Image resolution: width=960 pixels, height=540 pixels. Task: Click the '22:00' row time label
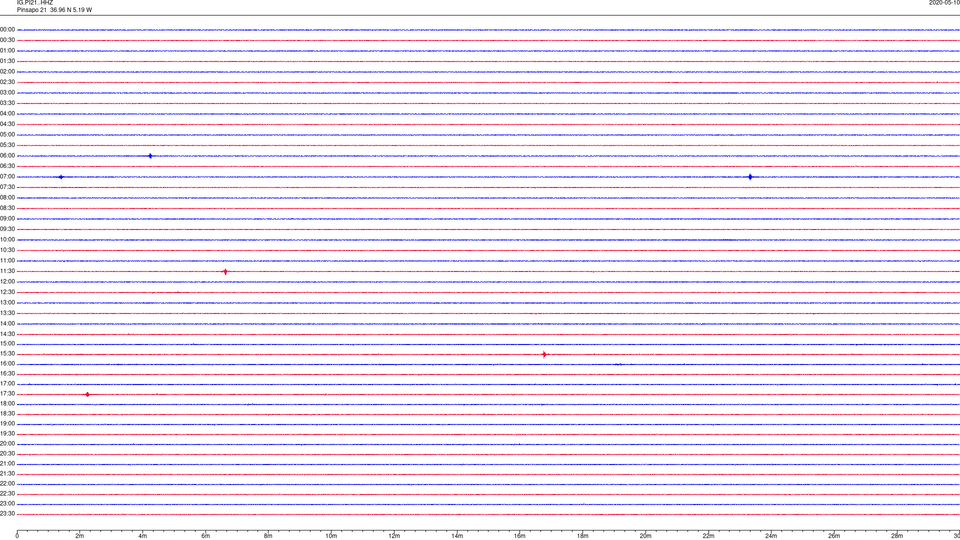[x=7, y=484]
